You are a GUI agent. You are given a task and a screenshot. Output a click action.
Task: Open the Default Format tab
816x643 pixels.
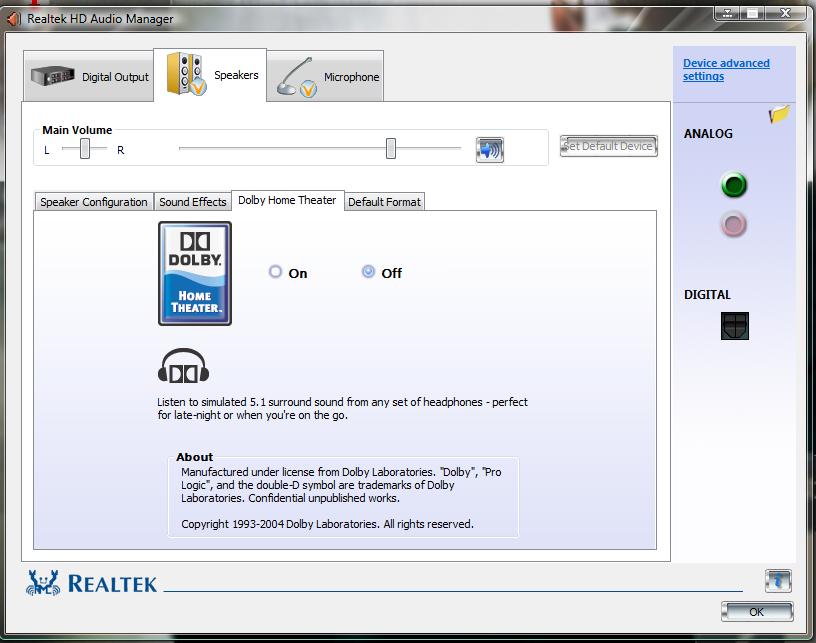click(x=384, y=202)
